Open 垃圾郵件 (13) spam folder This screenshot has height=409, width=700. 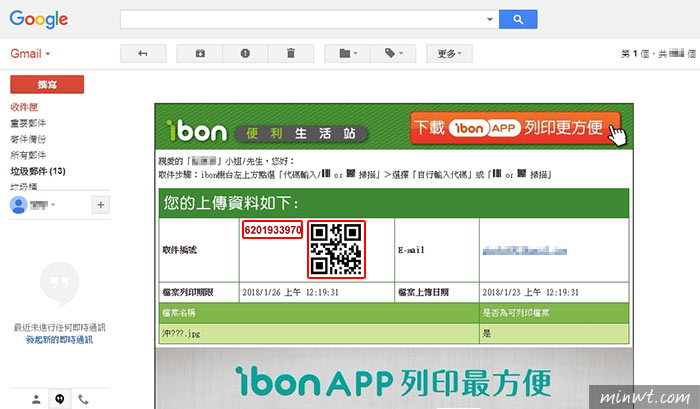pyautogui.click(x=38, y=171)
